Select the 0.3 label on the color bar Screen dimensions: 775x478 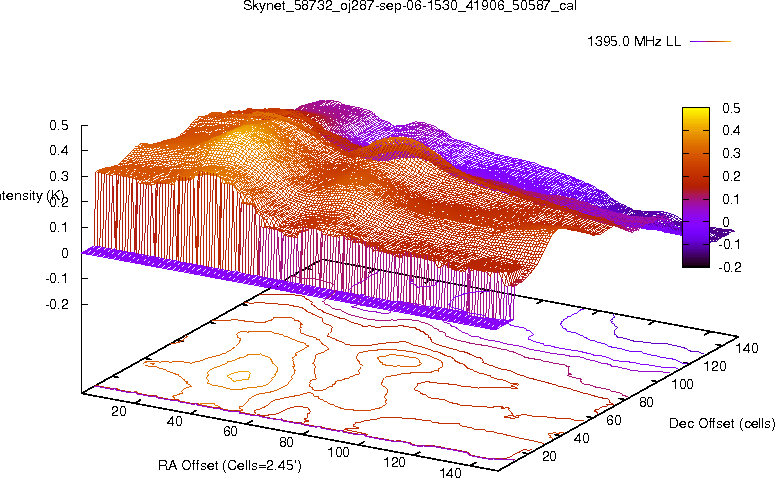[731, 153]
